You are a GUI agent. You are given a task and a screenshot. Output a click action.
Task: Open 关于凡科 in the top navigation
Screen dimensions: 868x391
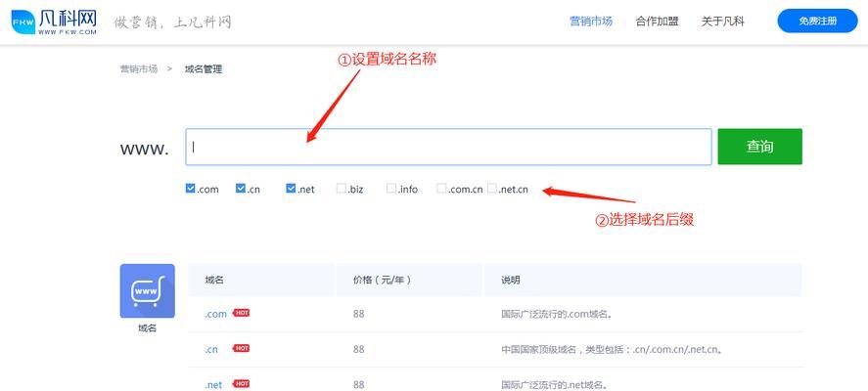(723, 22)
